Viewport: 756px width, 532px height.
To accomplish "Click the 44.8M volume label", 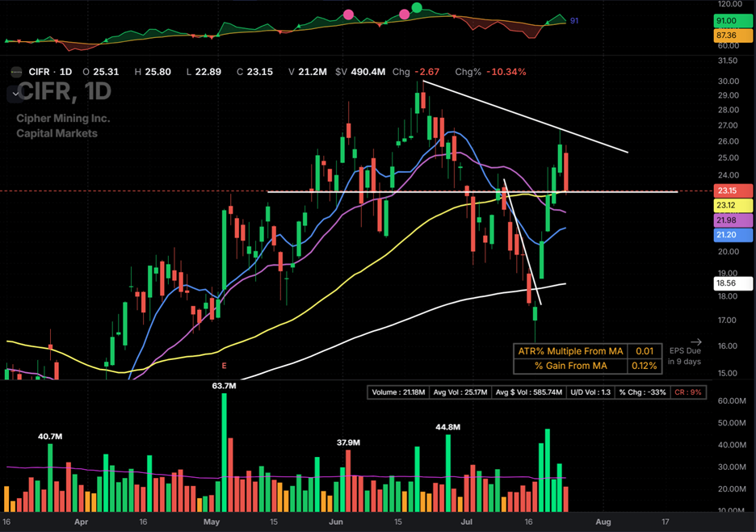I will point(448,427).
